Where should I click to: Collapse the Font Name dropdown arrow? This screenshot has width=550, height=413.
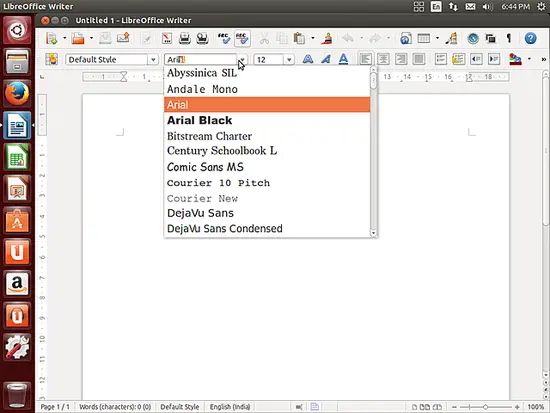[x=243, y=60]
